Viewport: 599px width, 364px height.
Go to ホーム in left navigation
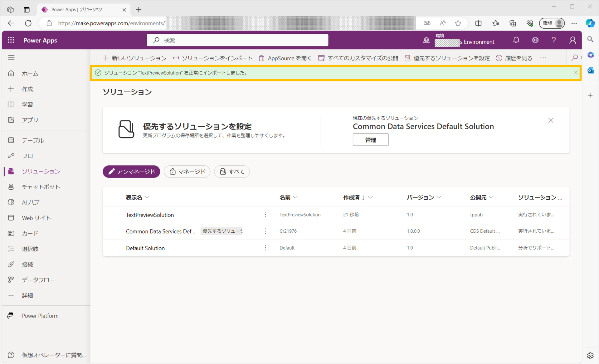(x=46, y=74)
